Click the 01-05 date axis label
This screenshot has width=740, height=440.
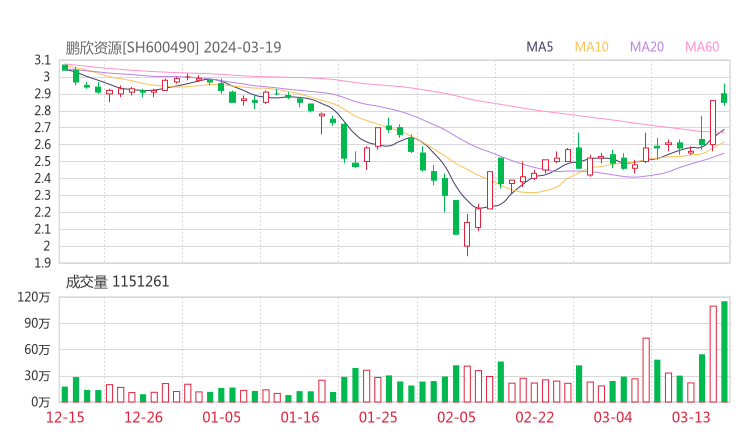(x=221, y=417)
